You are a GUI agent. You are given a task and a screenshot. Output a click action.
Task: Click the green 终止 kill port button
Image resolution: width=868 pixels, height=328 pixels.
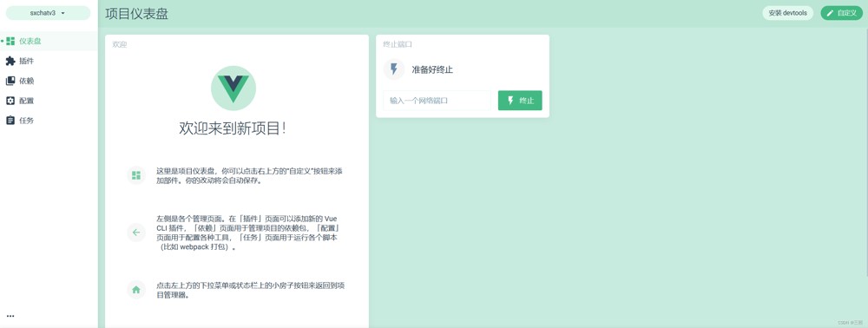pos(520,101)
